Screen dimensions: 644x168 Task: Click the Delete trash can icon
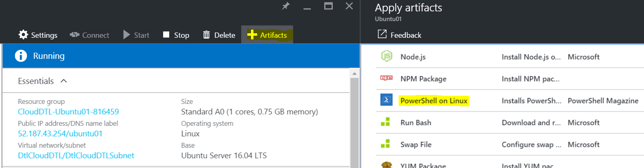tap(206, 35)
